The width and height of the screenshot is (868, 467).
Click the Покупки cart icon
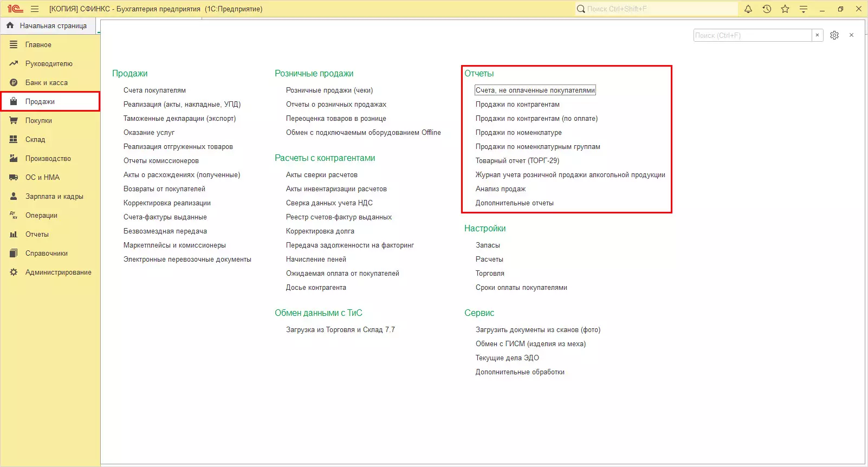pos(14,120)
